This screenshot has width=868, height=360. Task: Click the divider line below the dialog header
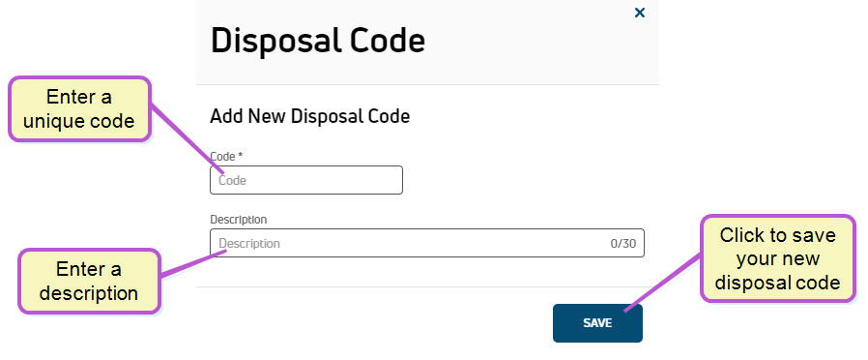[427, 85]
